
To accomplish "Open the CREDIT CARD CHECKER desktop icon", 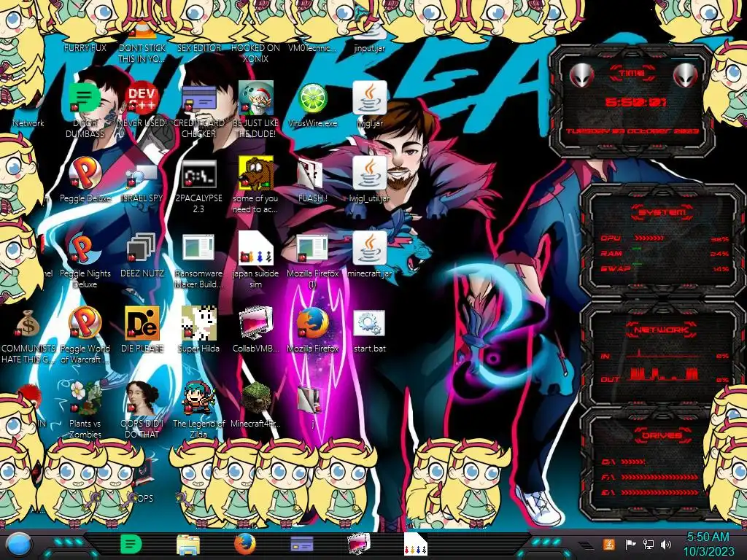I will [198, 98].
